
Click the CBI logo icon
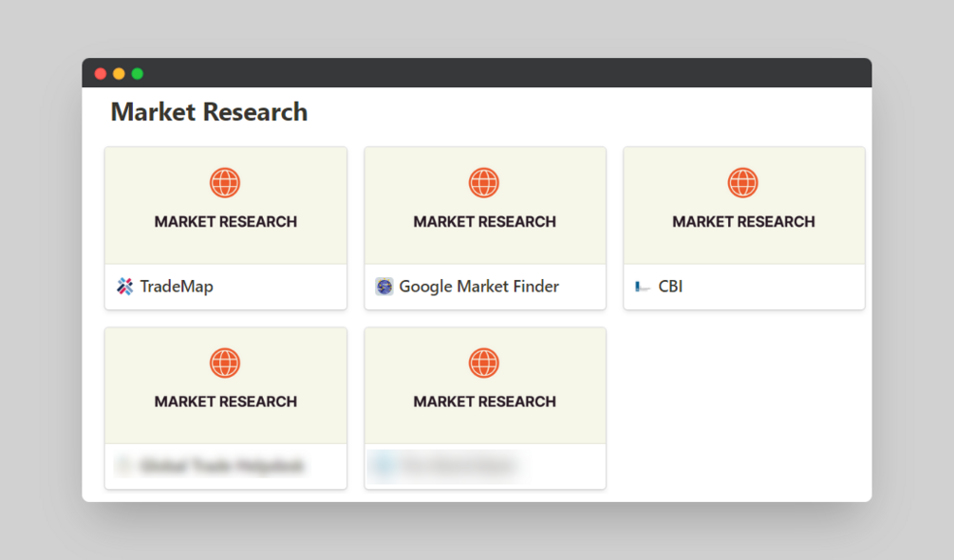click(x=643, y=287)
